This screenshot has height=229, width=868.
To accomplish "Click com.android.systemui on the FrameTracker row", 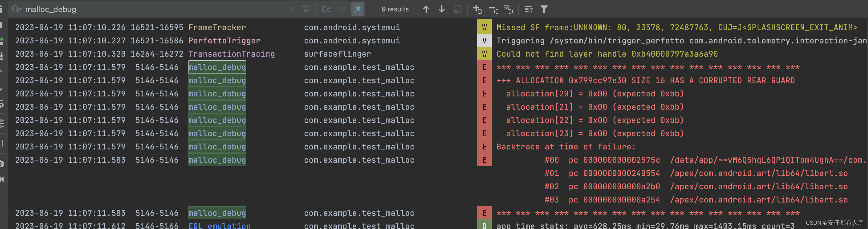I will pos(352,27).
